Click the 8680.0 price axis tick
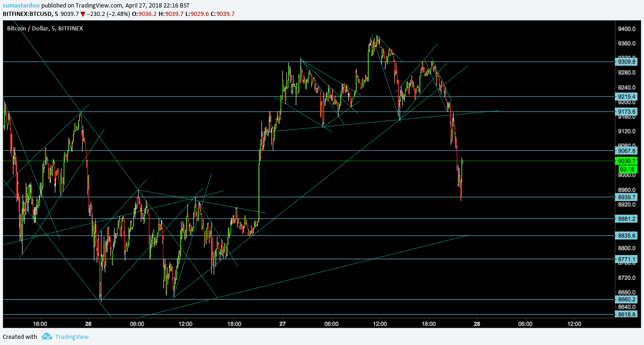This screenshot has height=345, width=644. (x=627, y=292)
